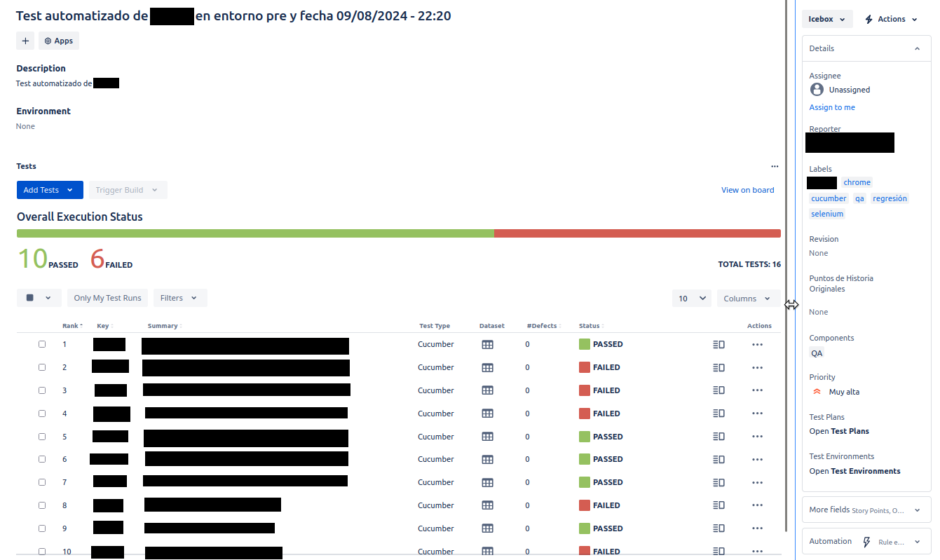The image size is (940, 560).
Task: Click execution details icon for rank 2 test
Action: 718,367
